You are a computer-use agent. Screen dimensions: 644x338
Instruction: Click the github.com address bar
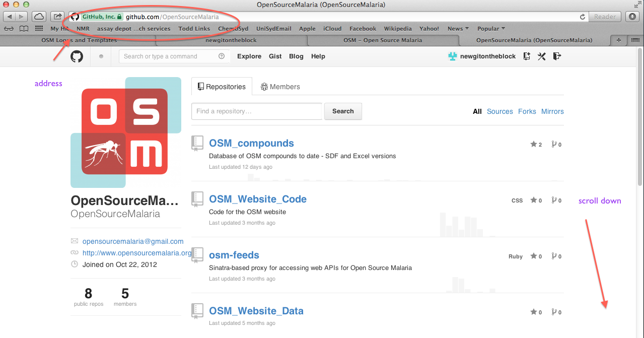[327, 17]
